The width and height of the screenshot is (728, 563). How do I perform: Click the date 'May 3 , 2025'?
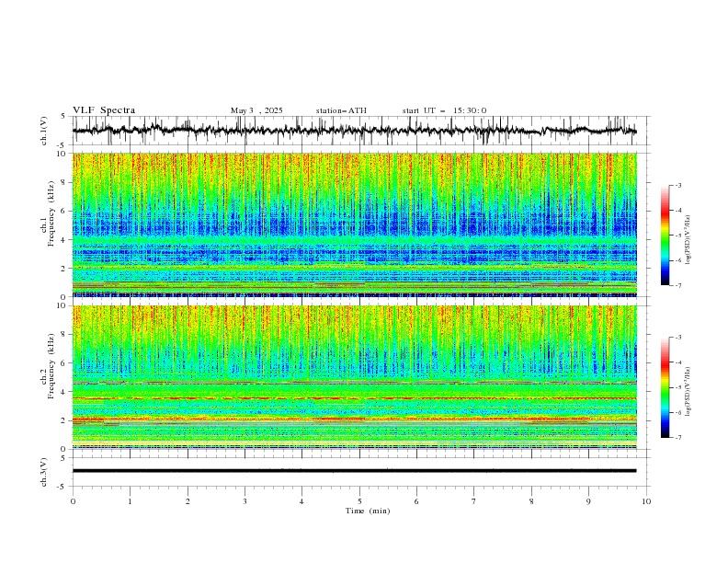pos(256,110)
